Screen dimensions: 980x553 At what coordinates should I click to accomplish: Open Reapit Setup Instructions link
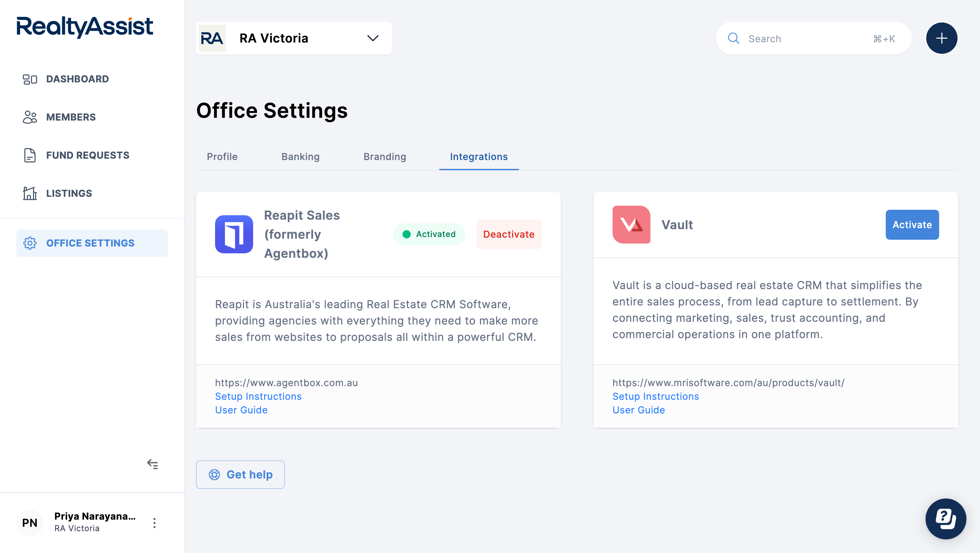pos(258,397)
